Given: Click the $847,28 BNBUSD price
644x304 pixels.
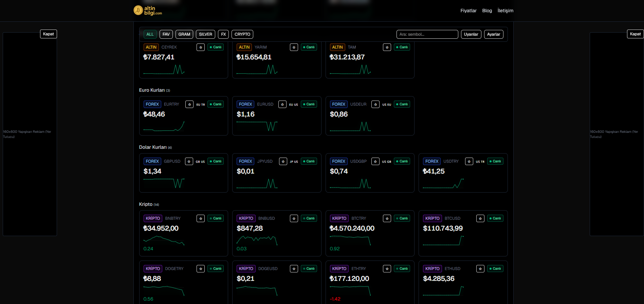Looking at the screenshot, I should 250,228.
